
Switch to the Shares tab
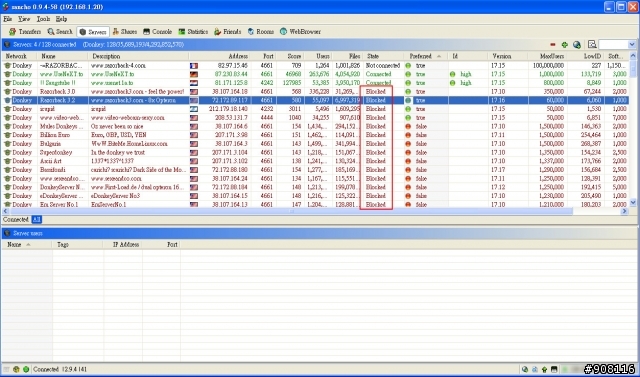point(124,32)
